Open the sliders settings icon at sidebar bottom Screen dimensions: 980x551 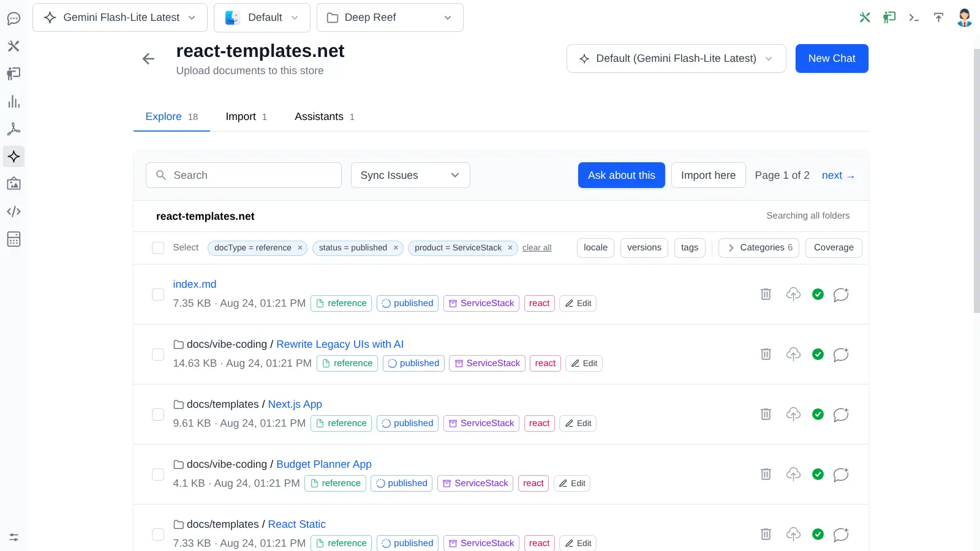(x=13, y=537)
